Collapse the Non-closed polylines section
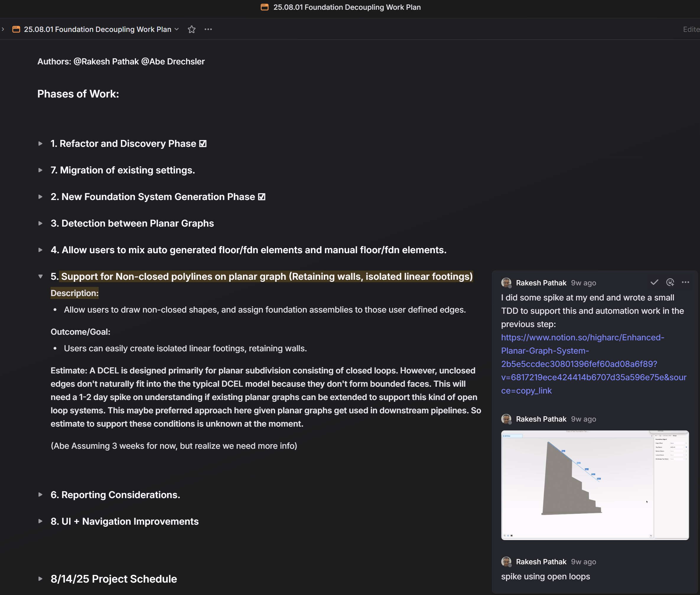700x595 pixels. (x=40, y=277)
